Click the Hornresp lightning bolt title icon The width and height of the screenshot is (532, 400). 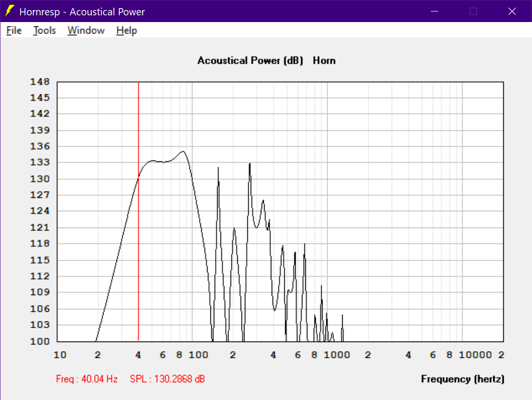10,11
